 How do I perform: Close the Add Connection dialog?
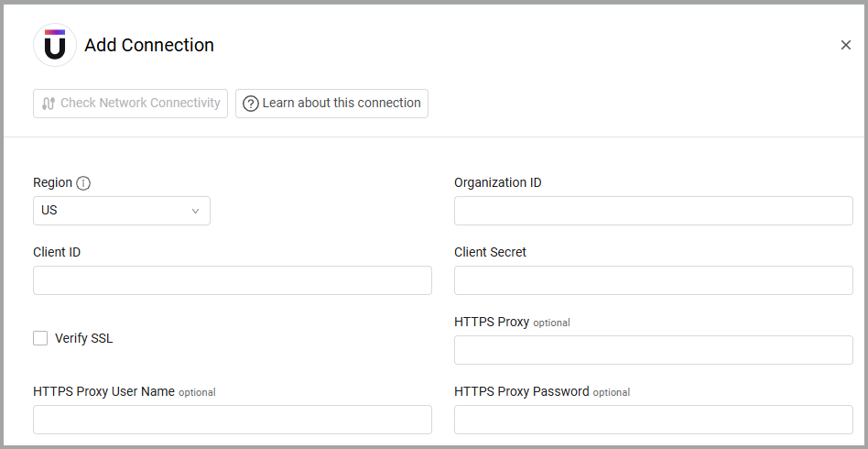click(845, 45)
